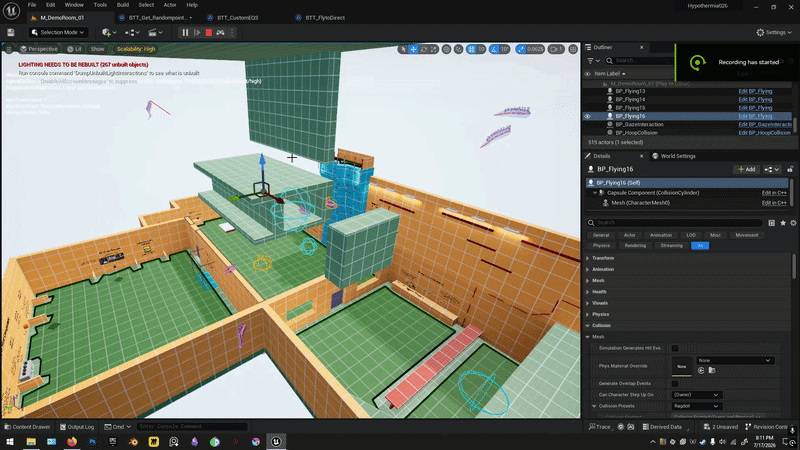
Task: Click the possess/eject gamepad icon
Action: (x=220, y=33)
